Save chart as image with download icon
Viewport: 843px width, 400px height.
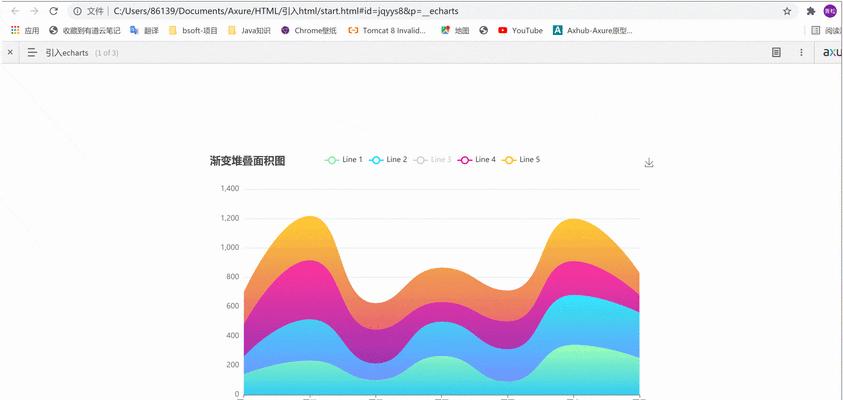[649, 162]
